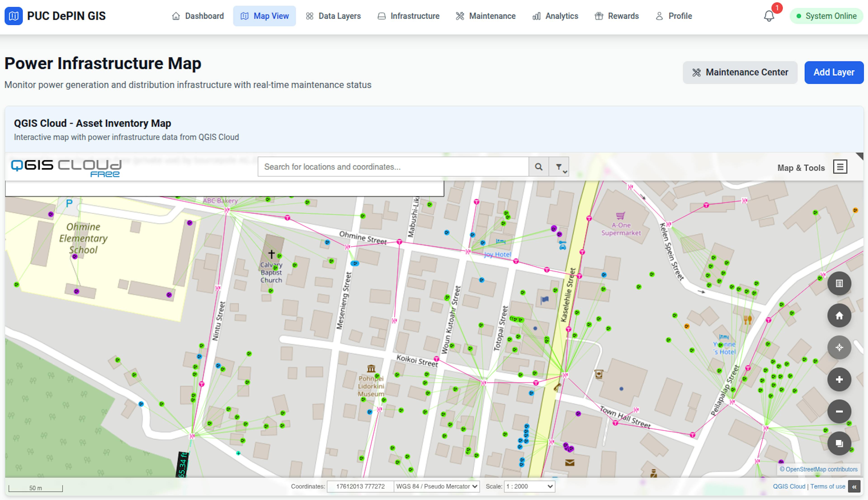Screen dimensions: 868x500
Task: Open the background layers switcher button
Action: pos(839,443)
